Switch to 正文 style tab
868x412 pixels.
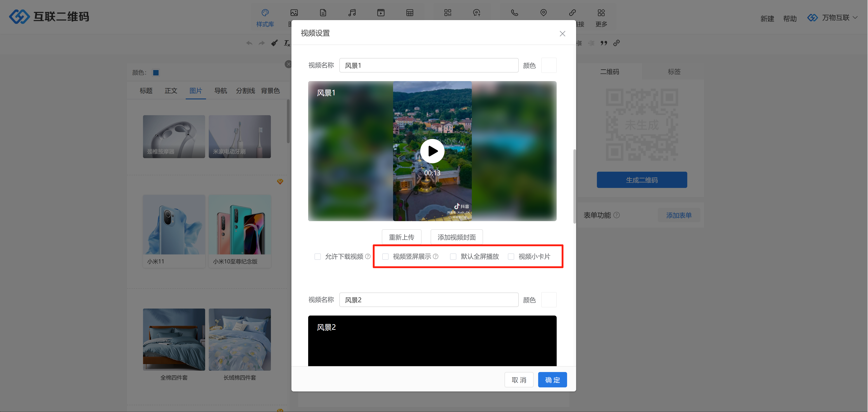pos(171,91)
